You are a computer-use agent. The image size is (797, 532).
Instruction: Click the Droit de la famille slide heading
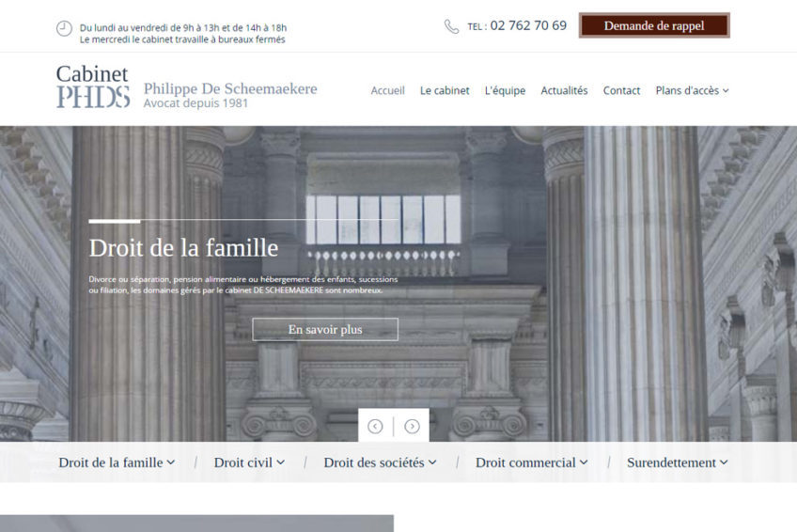point(183,248)
